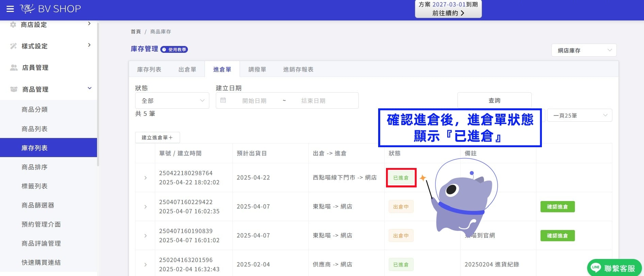
Task: Expand the row for order 250422180298764
Action: [145, 178]
